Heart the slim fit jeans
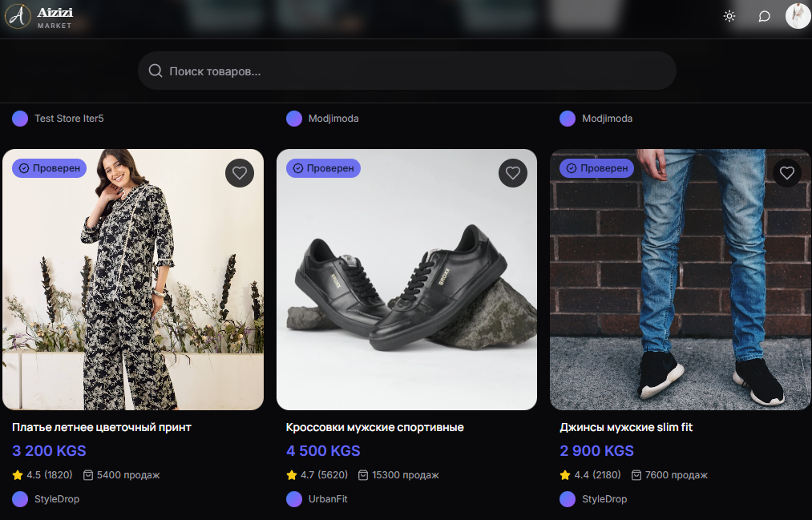This screenshot has width=812, height=520. [x=786, y=172]
